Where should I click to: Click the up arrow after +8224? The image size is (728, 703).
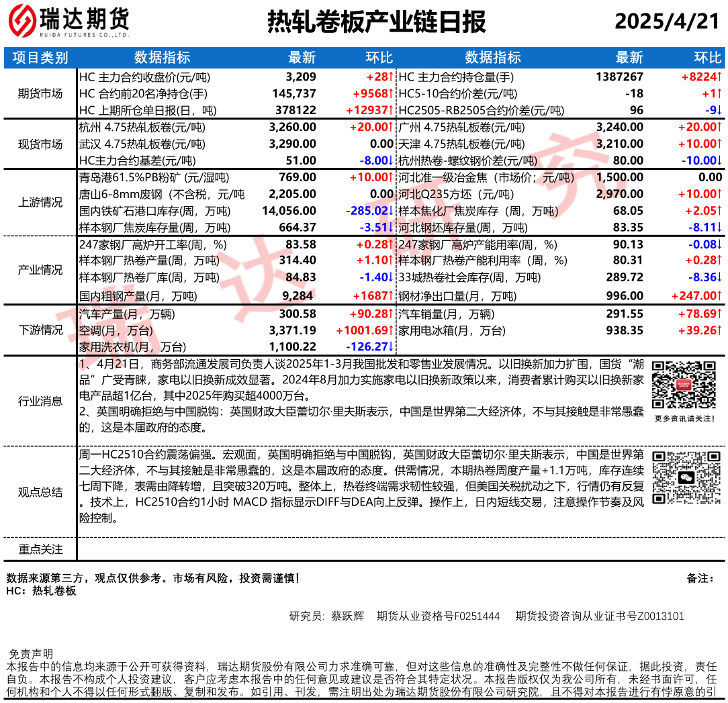point(719,77)
